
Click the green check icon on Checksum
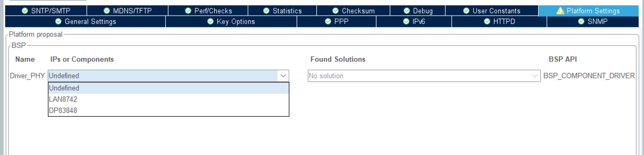pos(335,11)
